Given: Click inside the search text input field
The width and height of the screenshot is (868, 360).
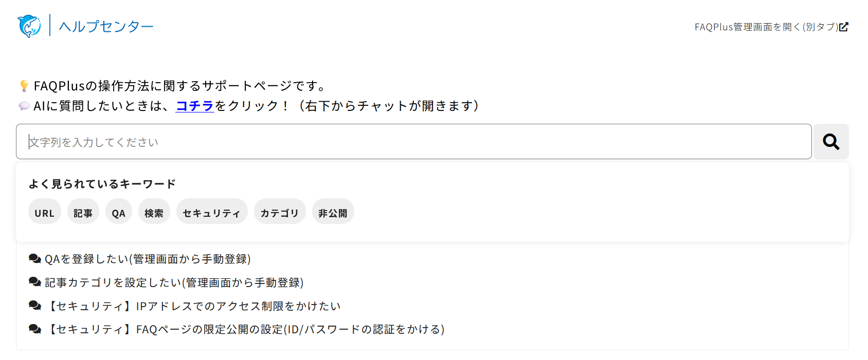Looking at the screenshot, I should coord(360,142).
